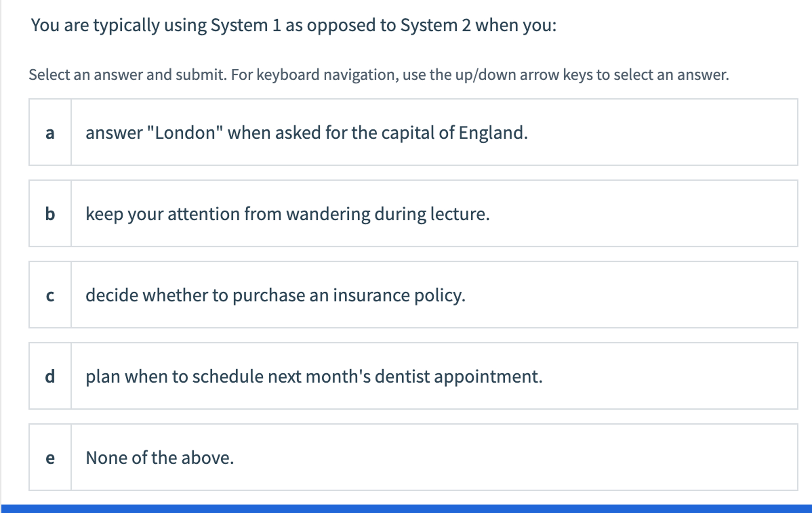Select answer option letter a
Screen dimensions: 812x513
point(50,132)
